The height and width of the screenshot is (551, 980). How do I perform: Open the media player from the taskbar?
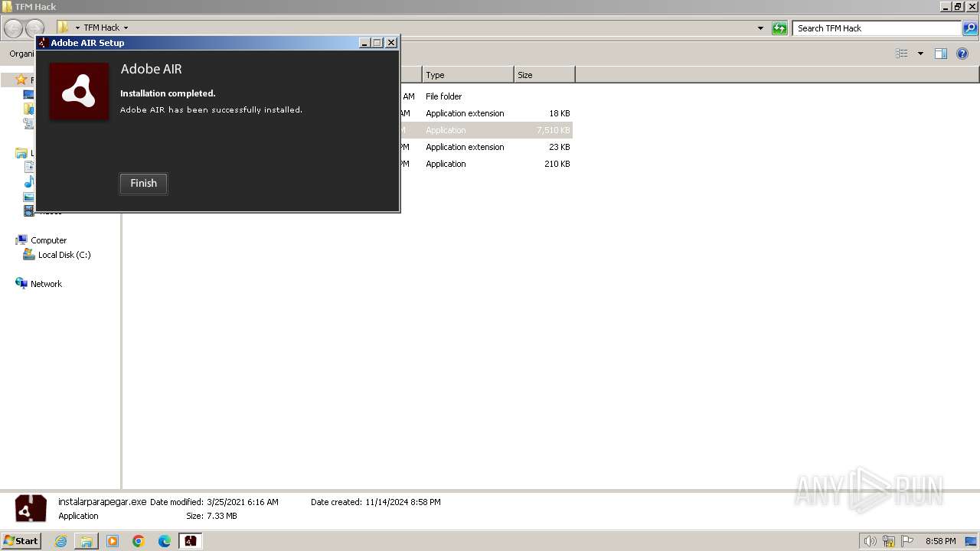coord(113,541)
